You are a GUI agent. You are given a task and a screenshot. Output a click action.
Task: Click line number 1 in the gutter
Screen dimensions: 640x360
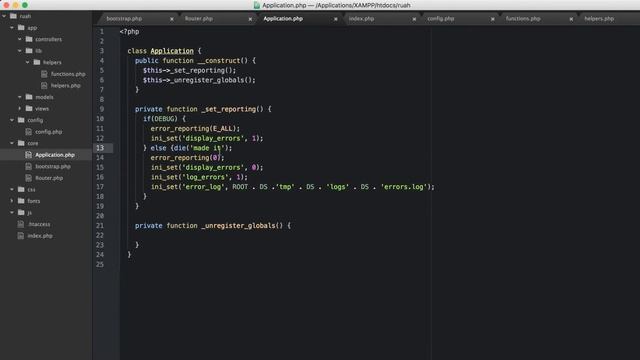click(102, 31)
